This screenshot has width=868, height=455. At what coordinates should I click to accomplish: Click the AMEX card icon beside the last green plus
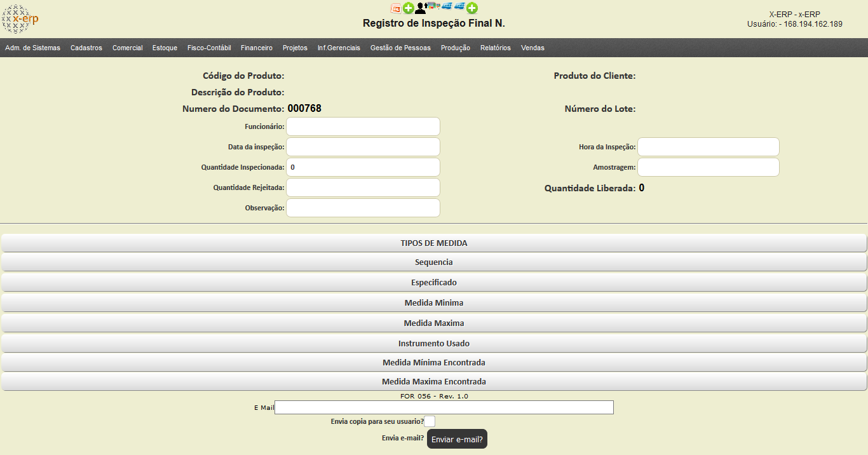tap(459, 6)
